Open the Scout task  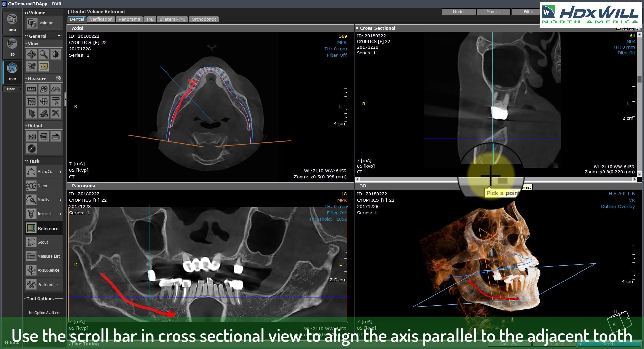point(44,242)
